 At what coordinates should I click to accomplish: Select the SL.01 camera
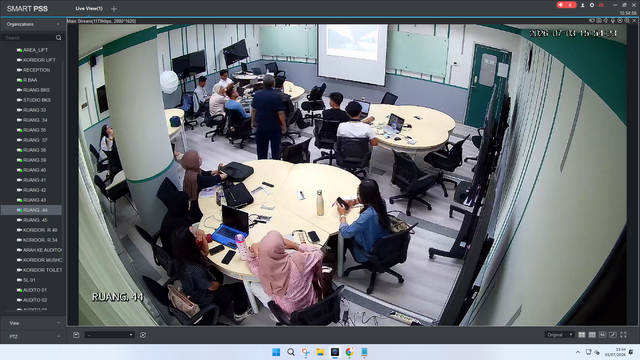pos(29,280)
